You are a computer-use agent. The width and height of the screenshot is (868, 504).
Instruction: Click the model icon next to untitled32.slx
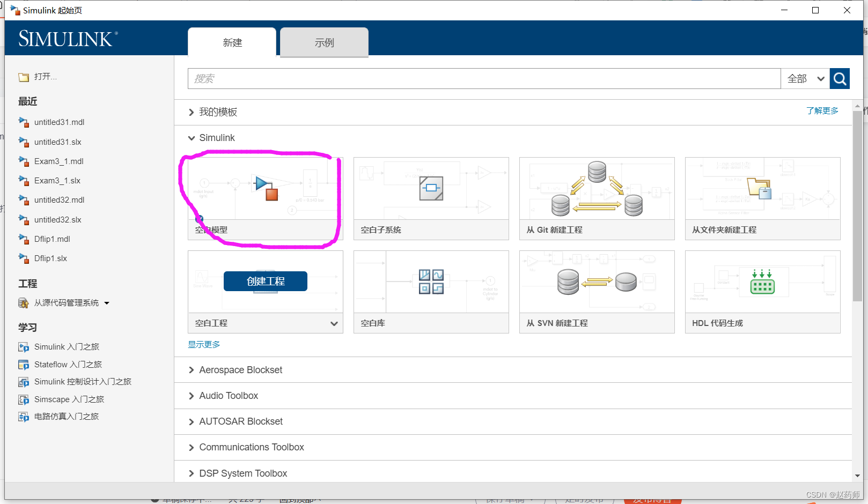coord(24,220)
